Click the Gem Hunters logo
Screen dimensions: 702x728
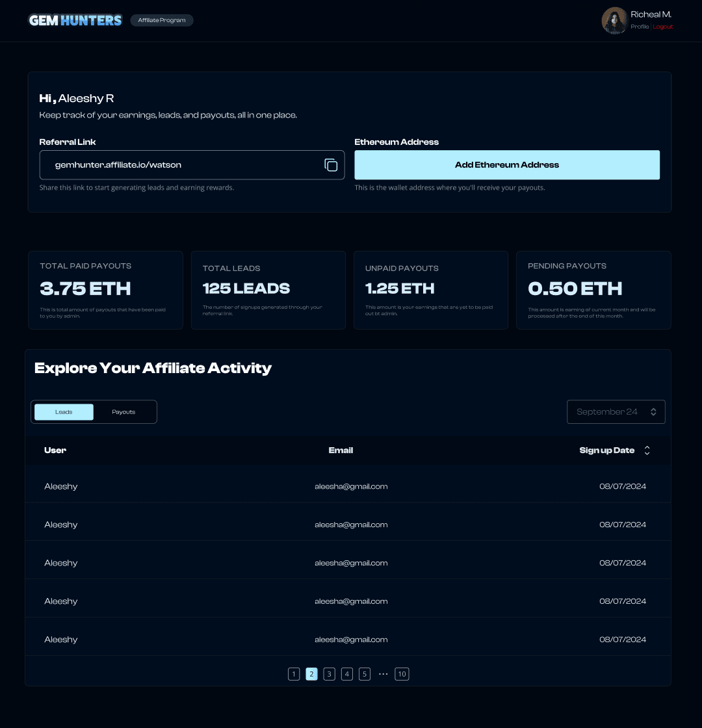(x=75, y=20)
